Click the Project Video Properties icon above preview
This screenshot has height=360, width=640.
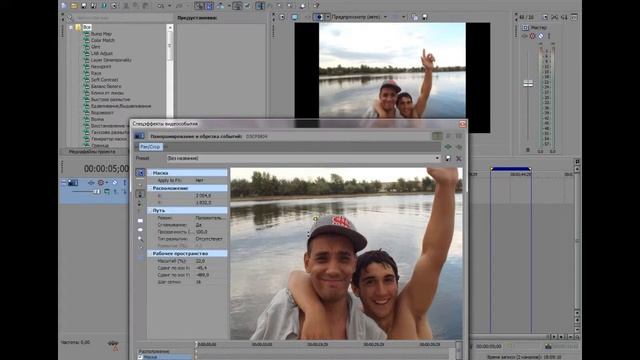pos(282,17)
